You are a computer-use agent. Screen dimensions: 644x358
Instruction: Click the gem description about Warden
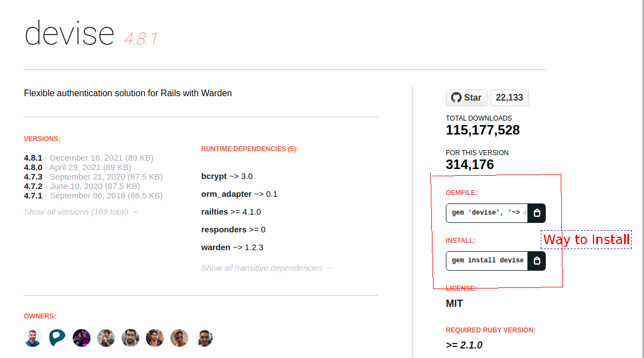click(128, 93)
